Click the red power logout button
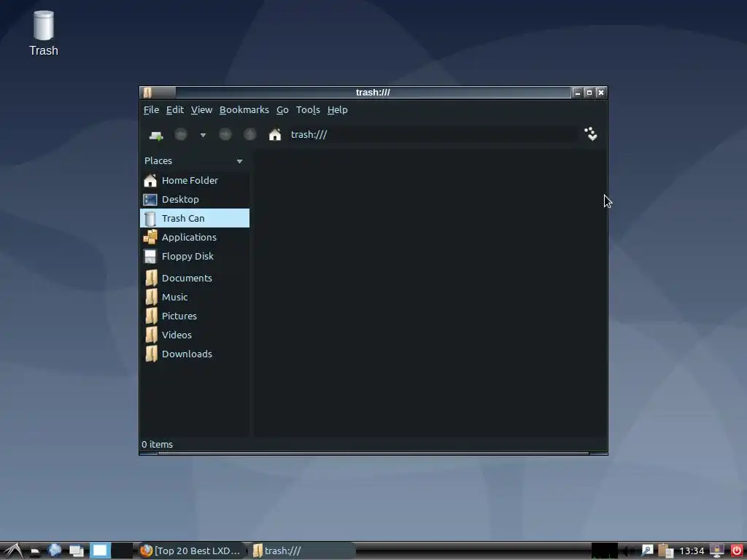 pyautogui.click(x=737, y=551)
